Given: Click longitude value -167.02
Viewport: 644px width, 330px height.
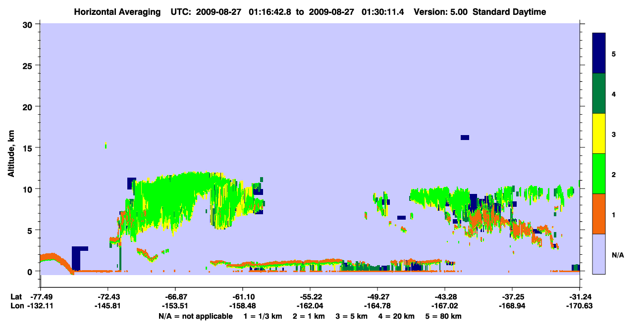Looking at the screenshot, I should point(445,306).
